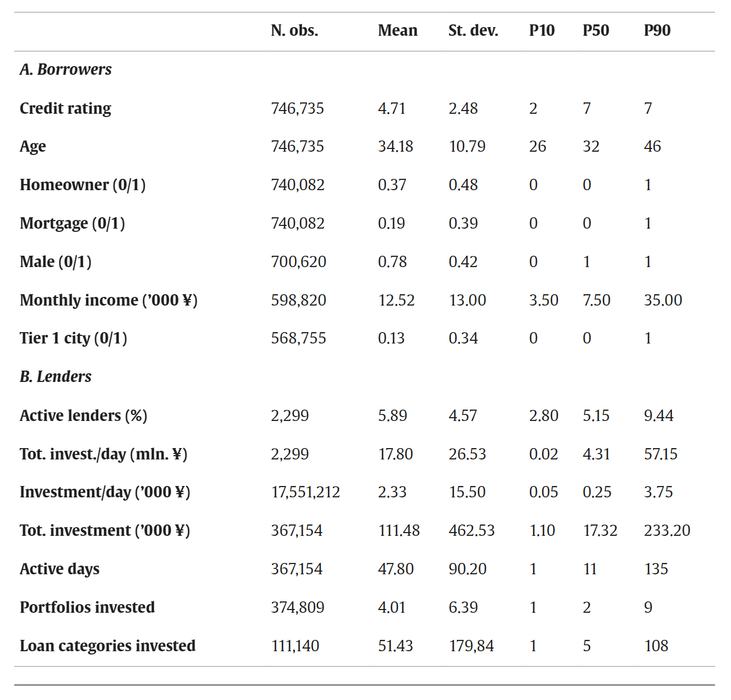Viewport: 731px width, 700px height.
Task: Click the "B. Lenders" section heading
Action: pyautogui.click(x=56, y=377)
